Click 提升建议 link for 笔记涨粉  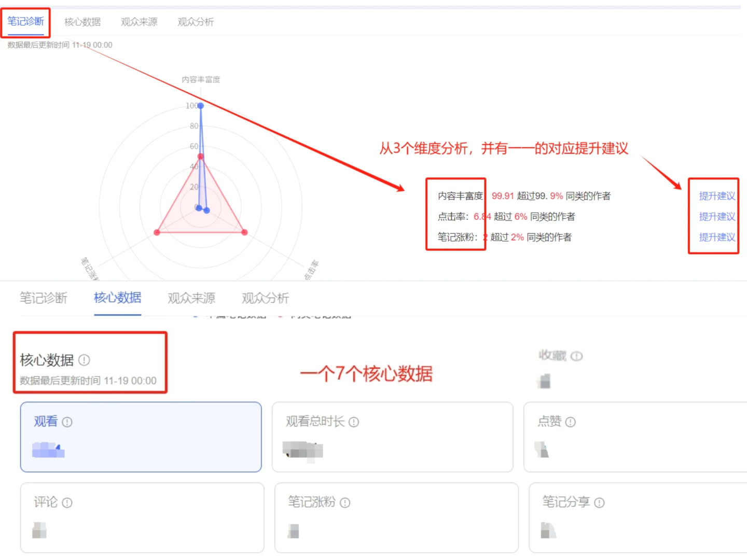(x=717, y=237)
